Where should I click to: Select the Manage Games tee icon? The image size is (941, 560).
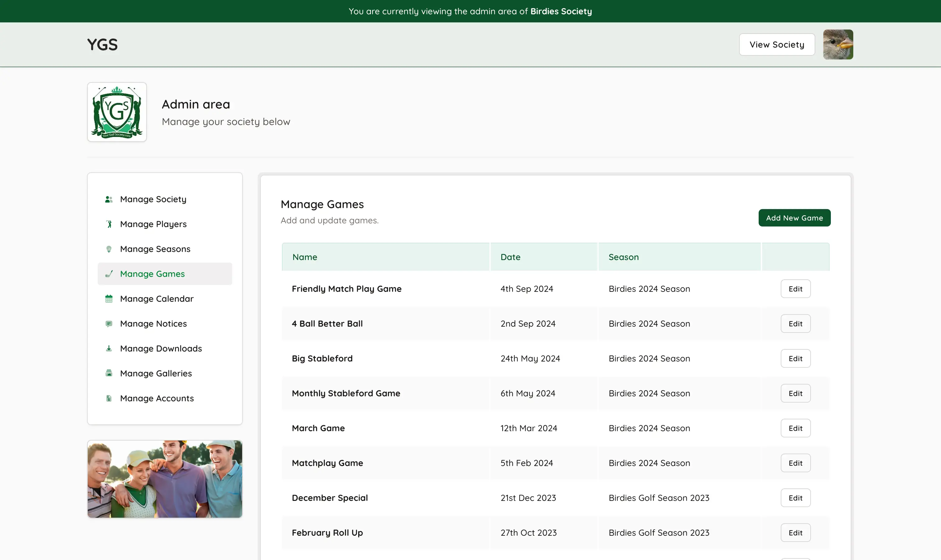pyautogui.click(x=109, y=273)
